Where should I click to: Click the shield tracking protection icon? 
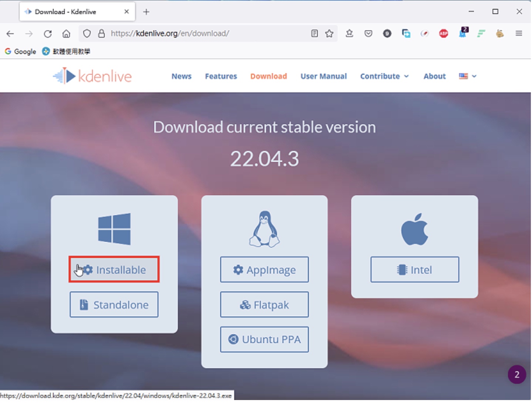[87, 34]
